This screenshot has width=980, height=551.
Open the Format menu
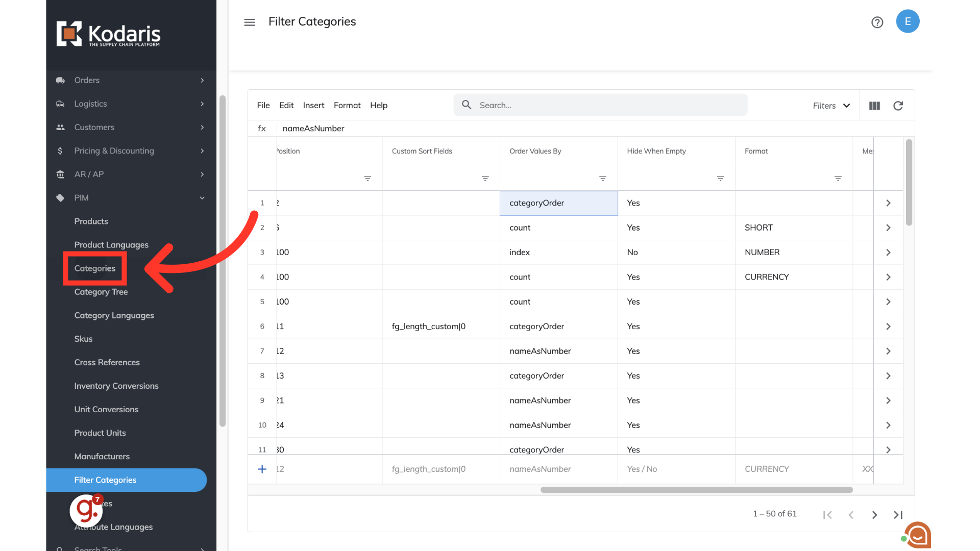pyautogui.click(x=347, y=105)
